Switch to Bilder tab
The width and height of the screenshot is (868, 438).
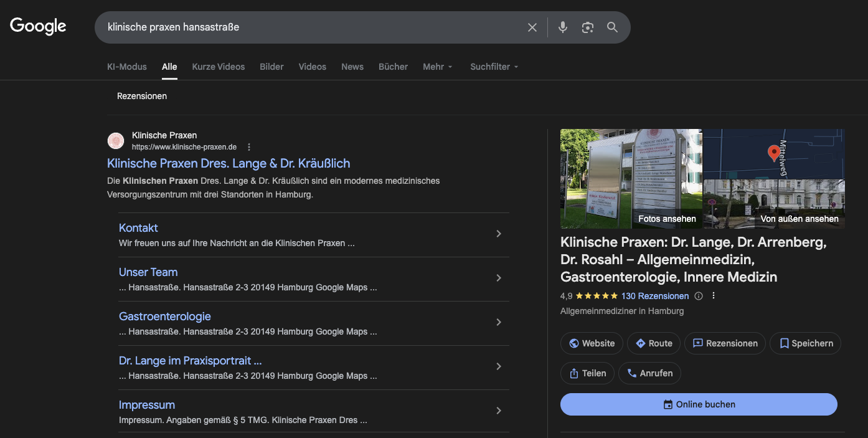pos(271,67)
